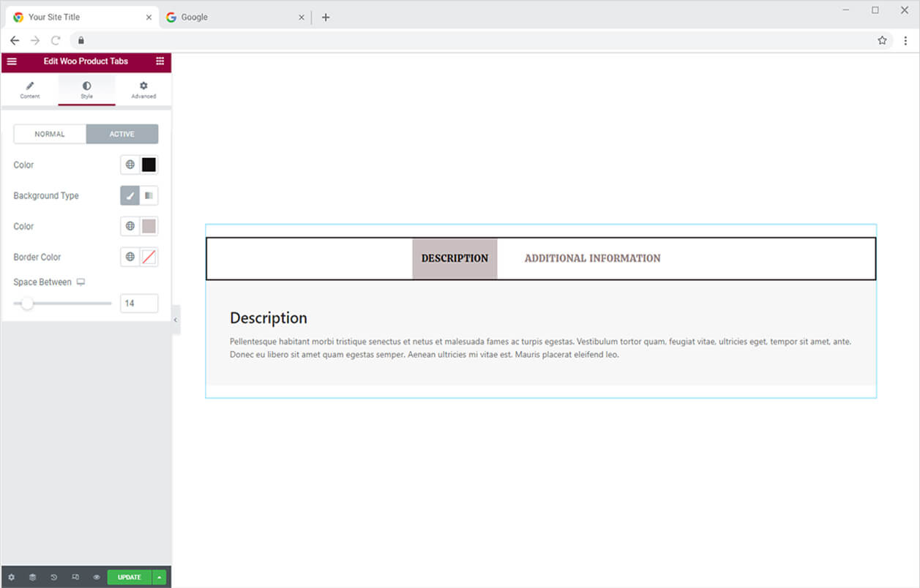
Task: Switch to the Advanced tab
Action: [x=143, y=89]
